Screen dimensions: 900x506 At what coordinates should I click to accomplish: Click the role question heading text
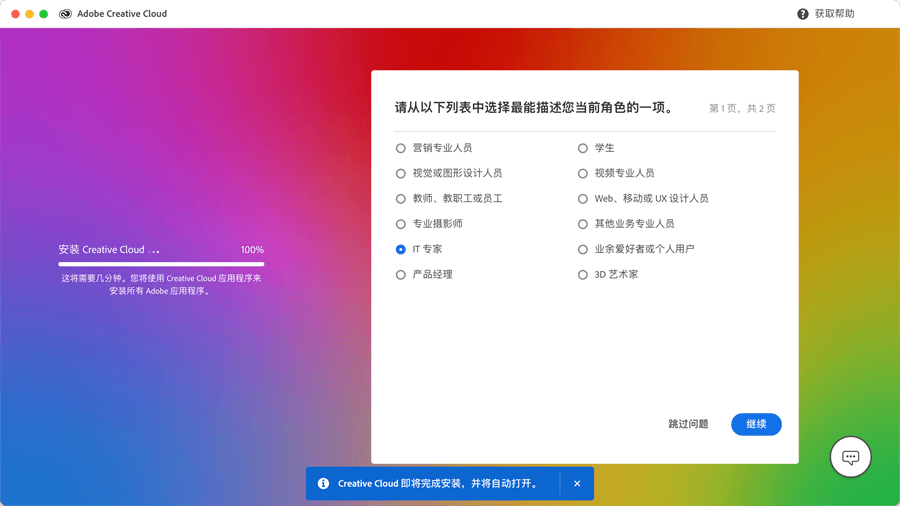click(534, 108)
